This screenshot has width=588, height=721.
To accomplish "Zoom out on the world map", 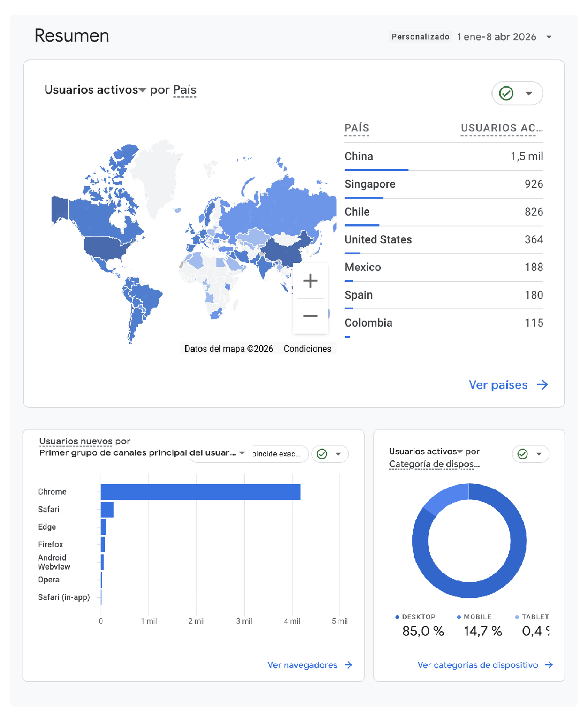I will click(310, 316).
